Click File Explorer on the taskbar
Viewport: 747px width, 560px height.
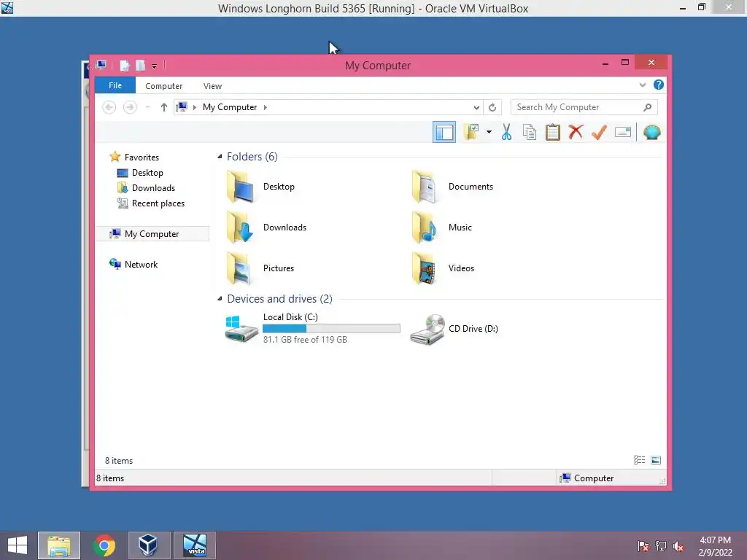(59, 545)
